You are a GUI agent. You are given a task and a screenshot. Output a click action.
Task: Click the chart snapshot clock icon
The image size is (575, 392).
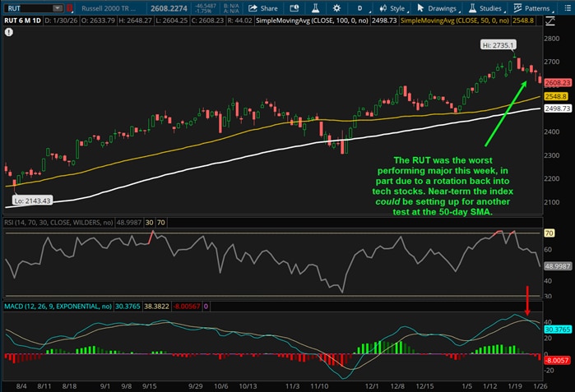pos(294,8)
